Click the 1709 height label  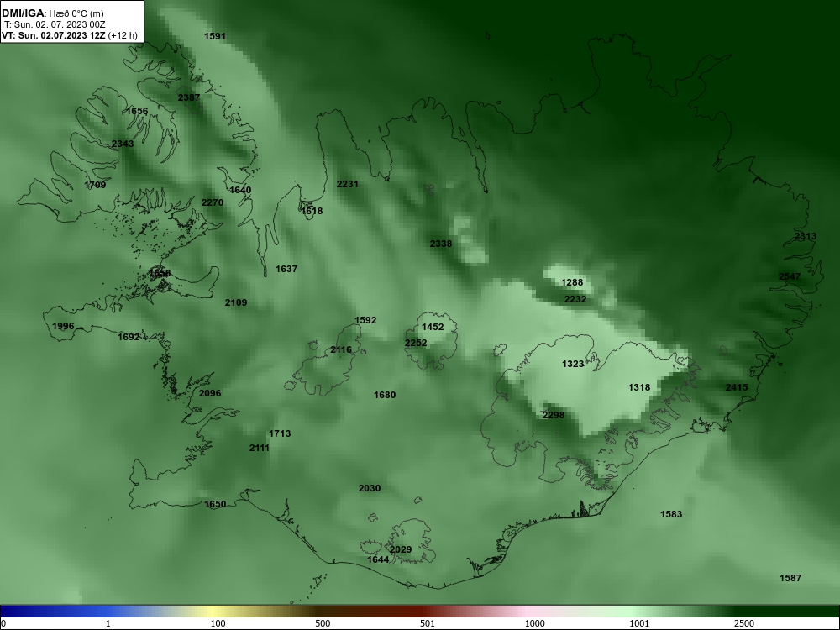[96, 186]
